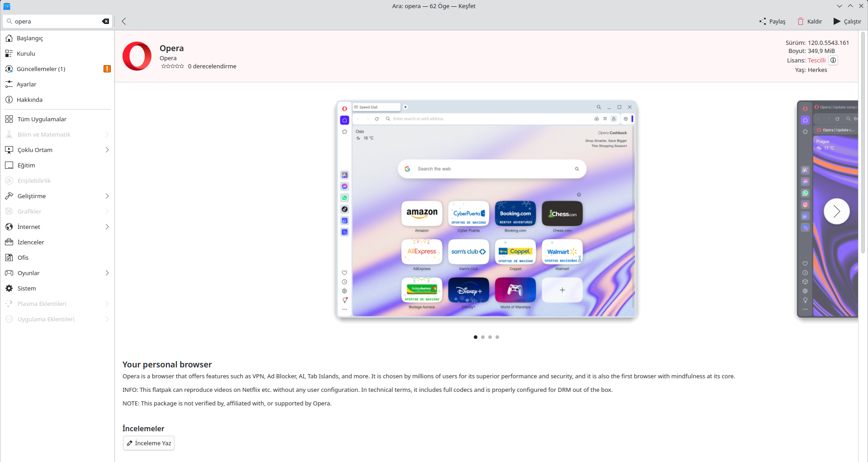Select the Eğitim category
868x462 pixels.
click(57, 165)
